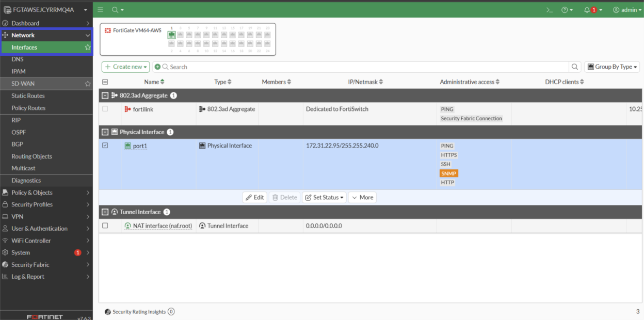644x320 pixels.
Task: Open the admin user menu
Action: [x=627, y=10]
